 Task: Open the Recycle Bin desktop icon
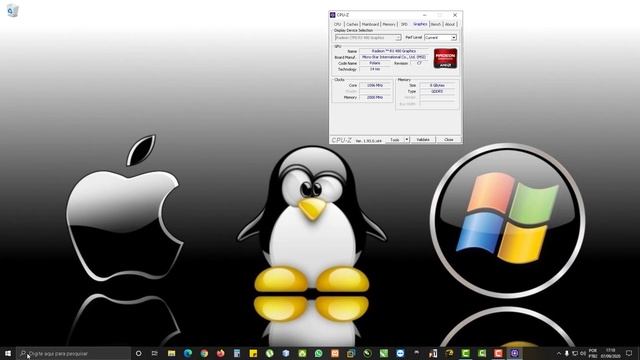coord(13,10)
